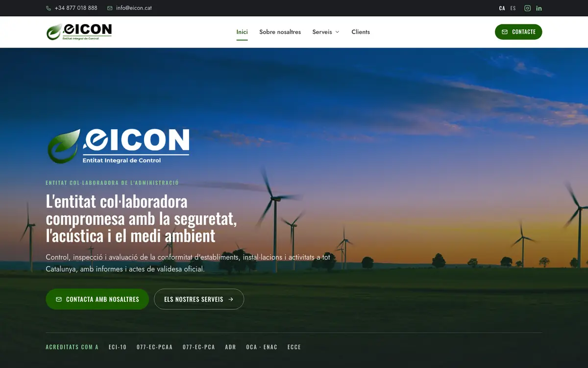Viewport: 588px width, 368px height.
Task: Click the phone icon beside +34 877 018 888
Action: coord(49,8)
